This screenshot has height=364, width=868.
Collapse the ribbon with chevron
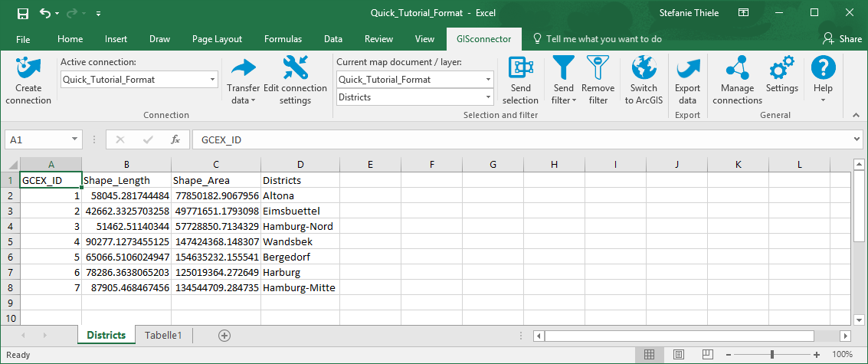[856, 115]
